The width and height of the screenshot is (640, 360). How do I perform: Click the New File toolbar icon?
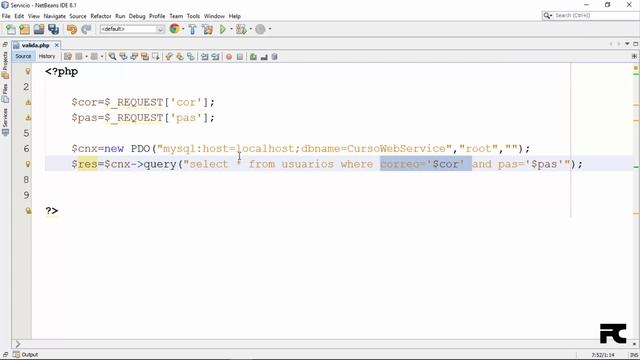tap(11, 29)
